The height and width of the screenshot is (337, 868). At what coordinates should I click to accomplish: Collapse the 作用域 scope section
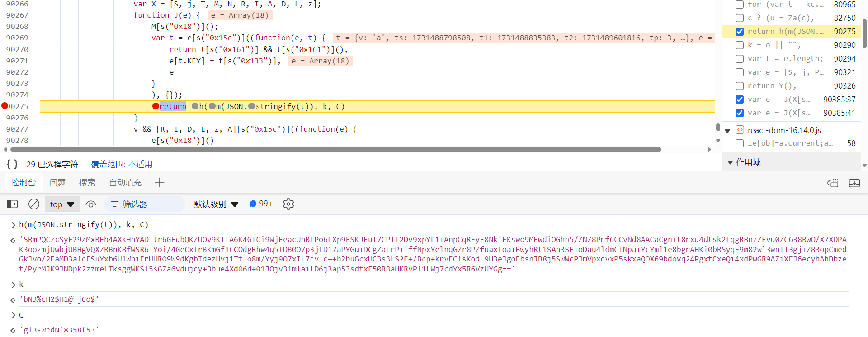click(730, 162)
